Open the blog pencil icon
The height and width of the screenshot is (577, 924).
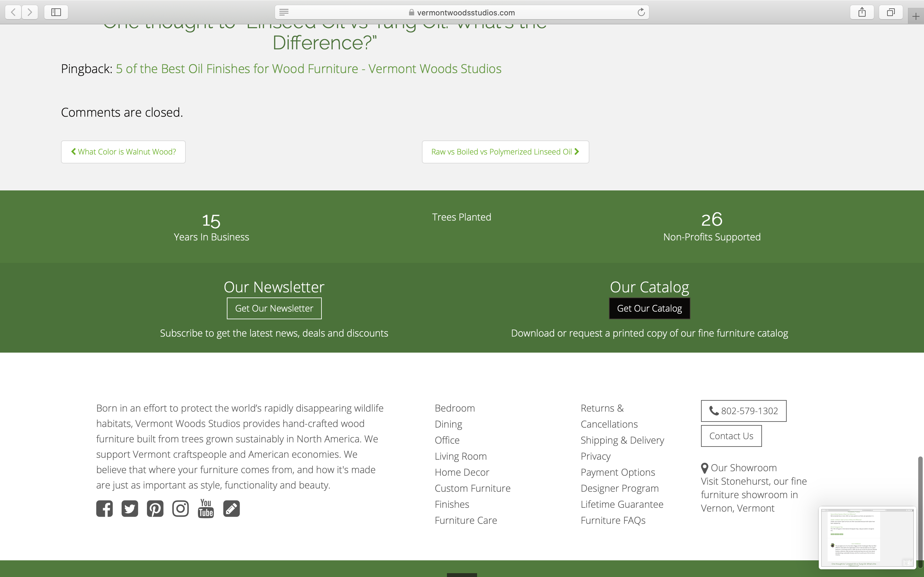click(231, 509)
